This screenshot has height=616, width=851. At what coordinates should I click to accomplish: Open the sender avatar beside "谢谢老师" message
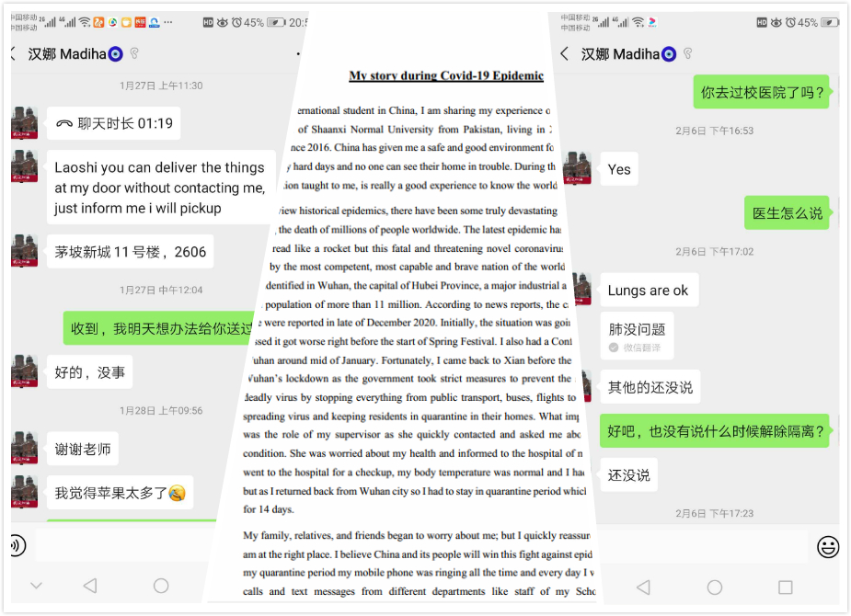tap(25, 449)
